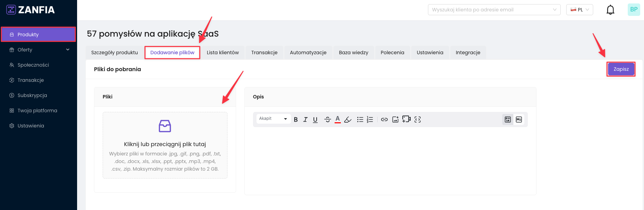644x210 pixels.
Task: Click the Zapisz save button
Action: [x=621, y=69]
